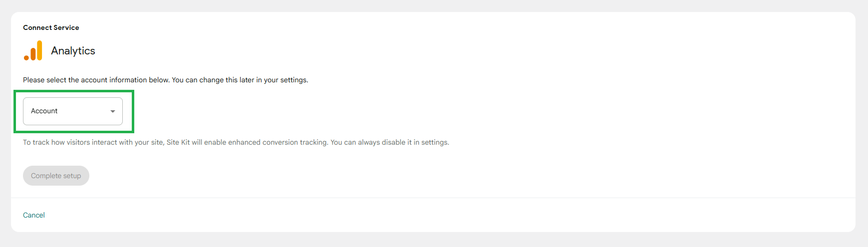Click the middle orange bar of Analytics logo
Screen dimensions: 868x247
pos(33,54)
